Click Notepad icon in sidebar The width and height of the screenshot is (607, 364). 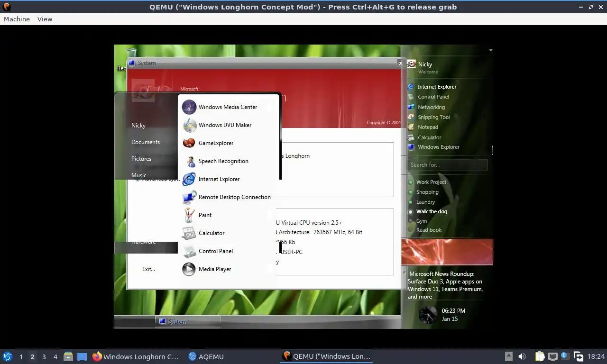(x=411, y=127)
